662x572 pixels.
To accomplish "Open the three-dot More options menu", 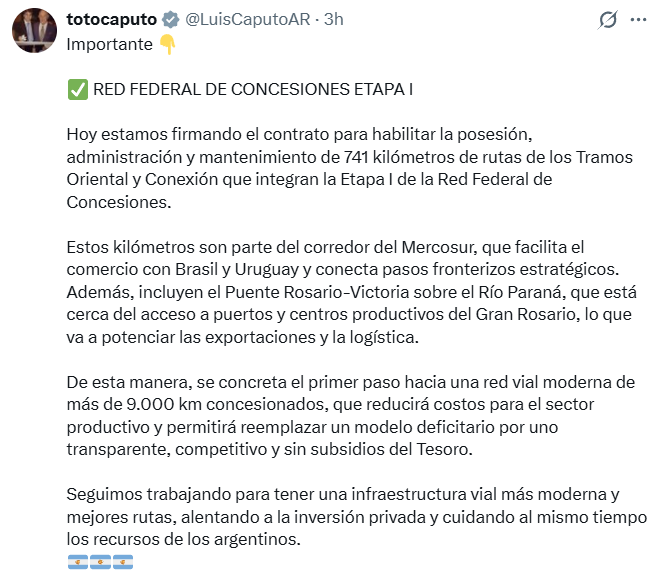I will 637,20.
